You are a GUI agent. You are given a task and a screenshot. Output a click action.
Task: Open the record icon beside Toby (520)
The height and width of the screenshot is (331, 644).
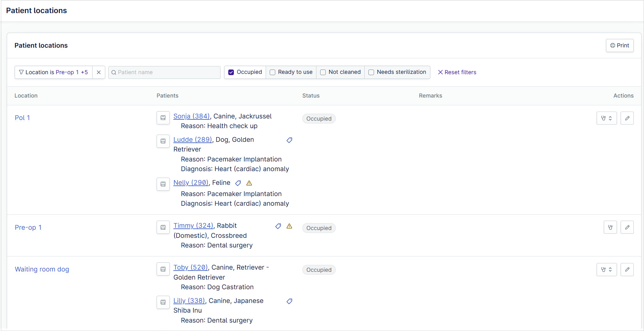pos(163,269)
